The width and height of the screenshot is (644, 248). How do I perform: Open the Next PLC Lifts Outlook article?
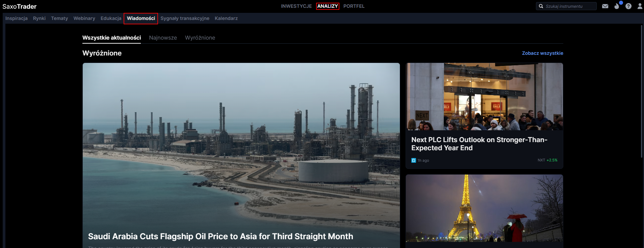click(x=479, y=144)
